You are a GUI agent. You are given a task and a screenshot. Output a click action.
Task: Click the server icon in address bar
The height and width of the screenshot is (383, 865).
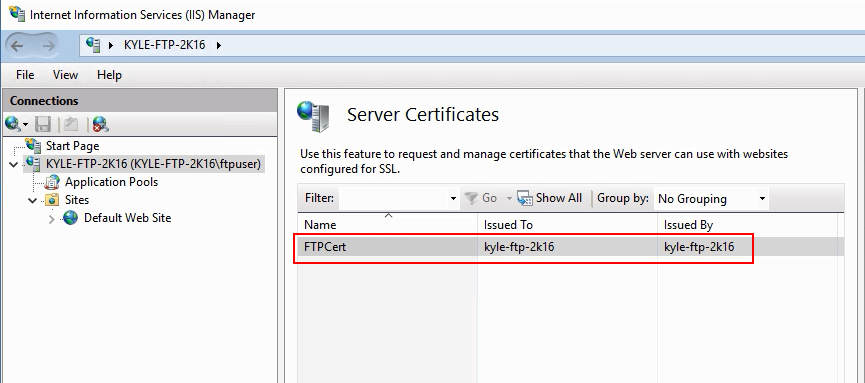point(94,45)
